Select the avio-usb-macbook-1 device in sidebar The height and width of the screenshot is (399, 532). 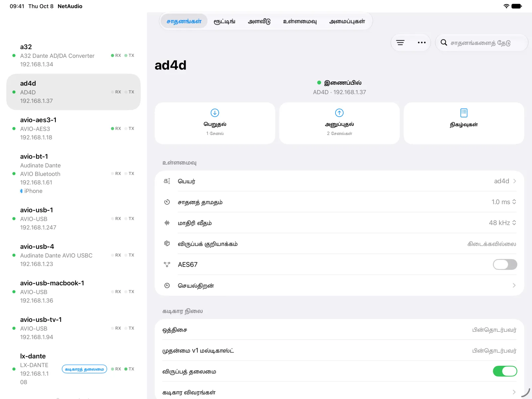[73, 292]
